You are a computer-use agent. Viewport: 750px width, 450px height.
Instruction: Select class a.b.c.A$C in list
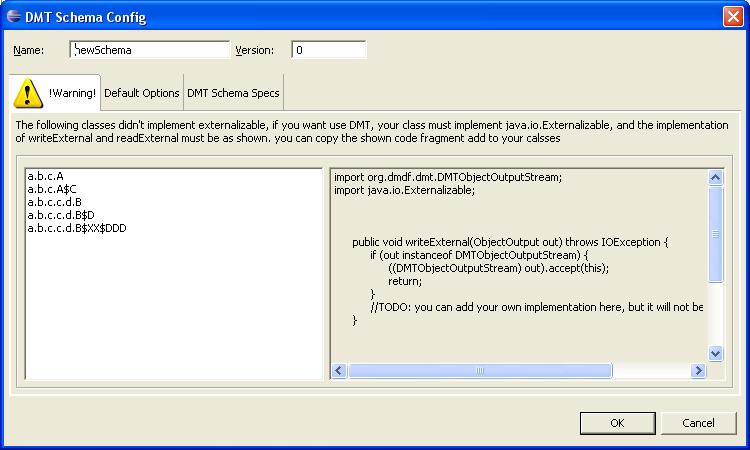tap(52, 189)
